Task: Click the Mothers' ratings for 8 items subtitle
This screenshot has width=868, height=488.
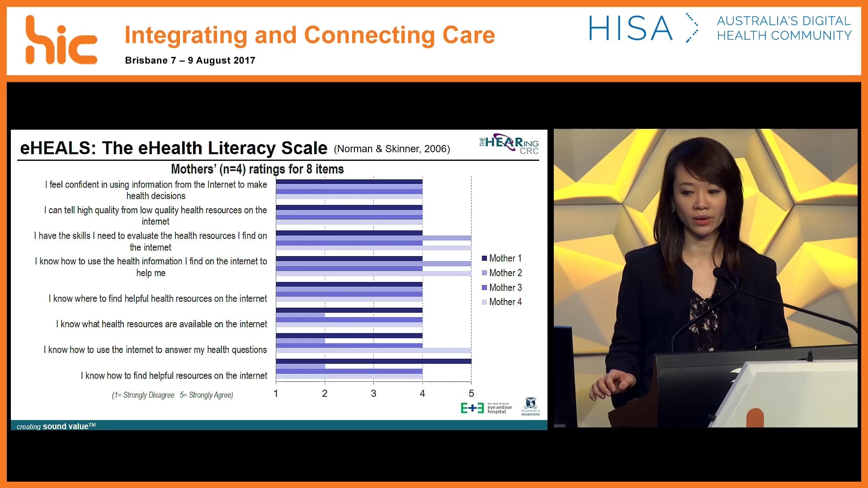Action: [257, 169]
